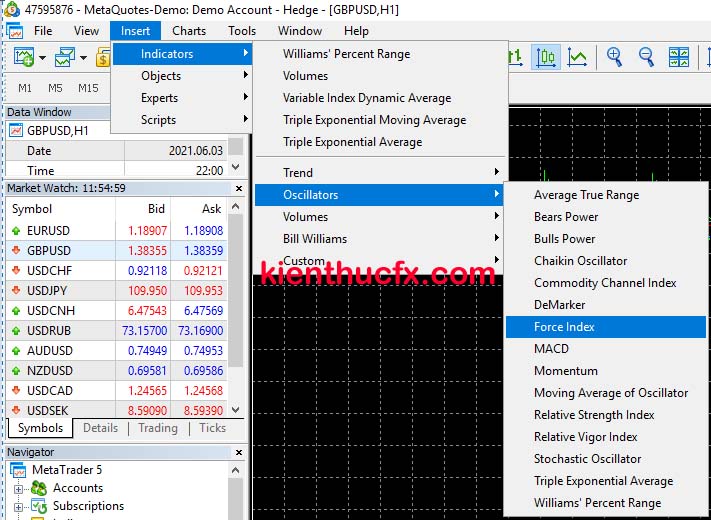Click the Market Watch scrollbar down arrow

pos(236,410)
